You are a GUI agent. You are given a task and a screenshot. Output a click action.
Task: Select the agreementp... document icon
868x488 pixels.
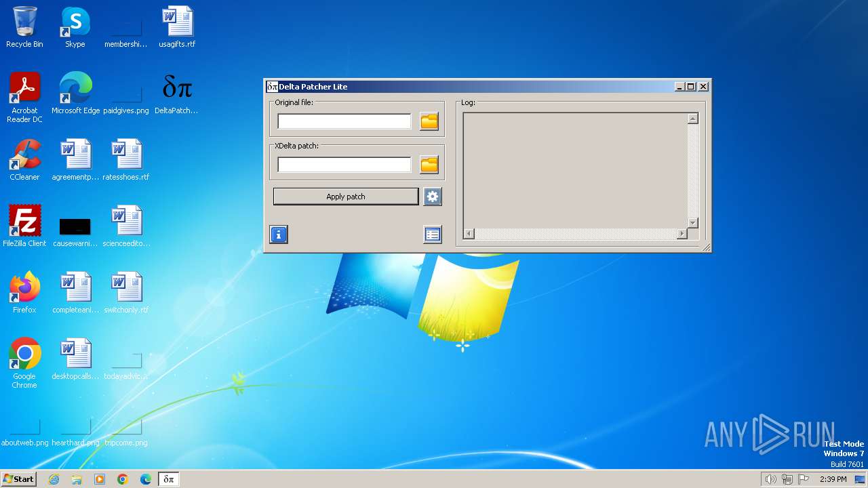75,160
